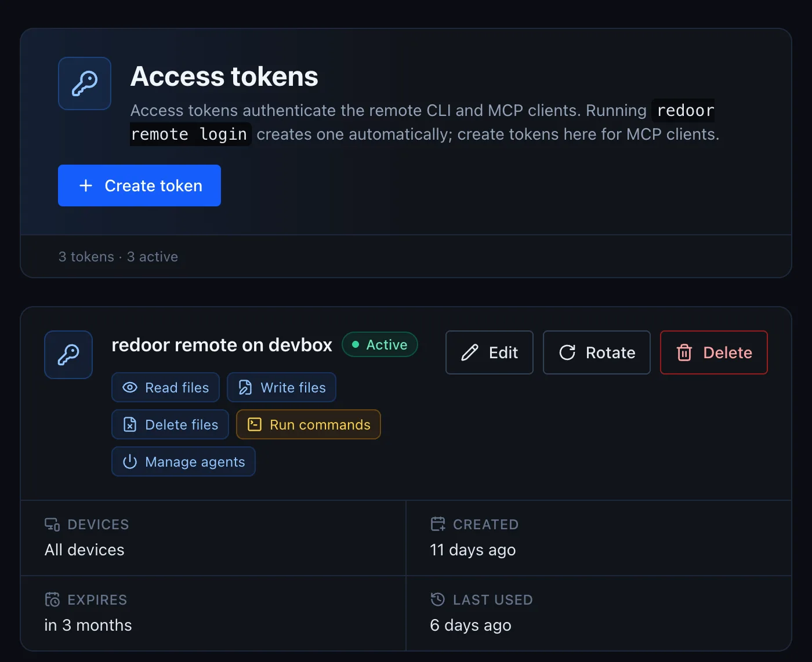812x662 pixels.
Task: Click the EXPIRES label
Action: [97, 600]
